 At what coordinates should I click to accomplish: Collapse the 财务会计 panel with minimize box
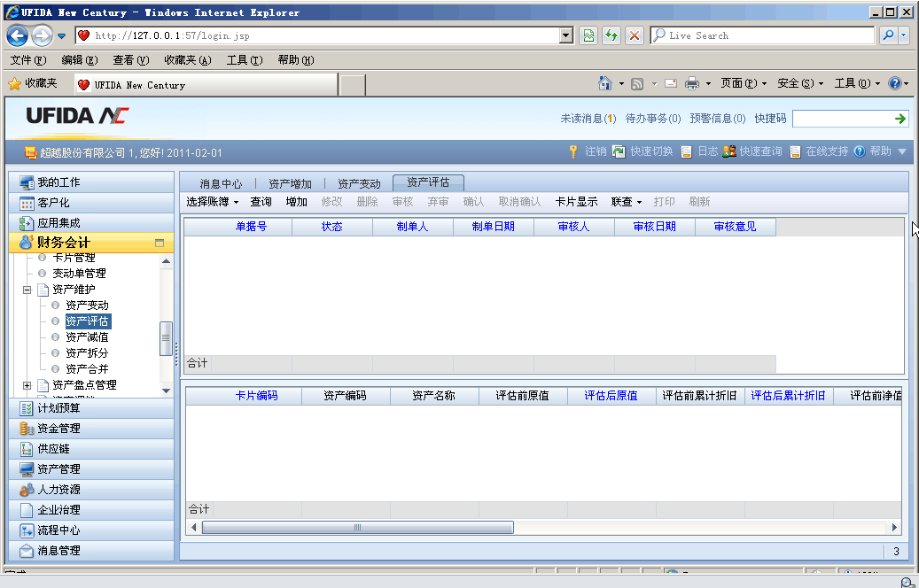coord(160,243)
